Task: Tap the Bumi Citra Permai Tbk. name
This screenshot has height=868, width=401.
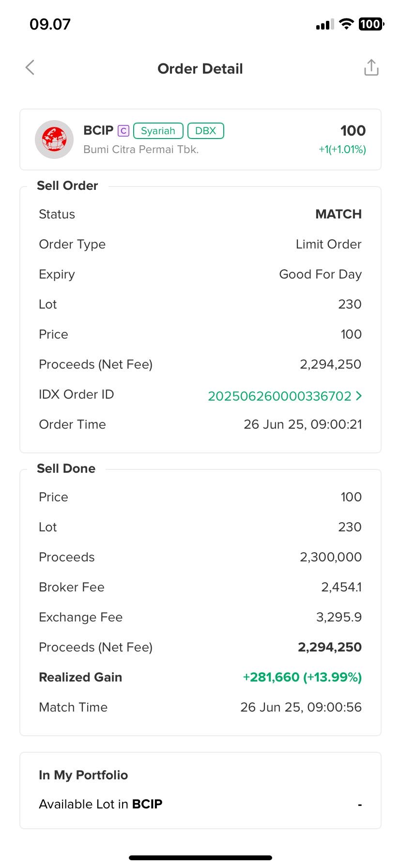Action: pyautogui.click(x=141, y=149)
